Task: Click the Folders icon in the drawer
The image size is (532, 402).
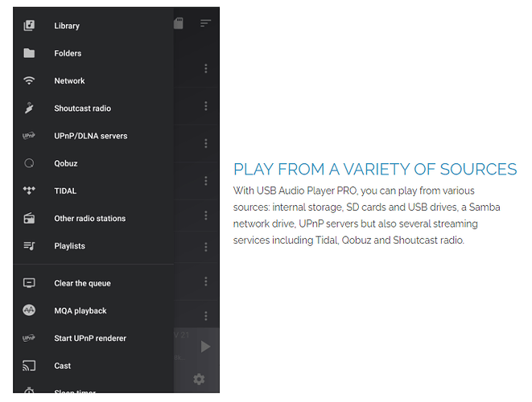Action: [x=29, y=53]
